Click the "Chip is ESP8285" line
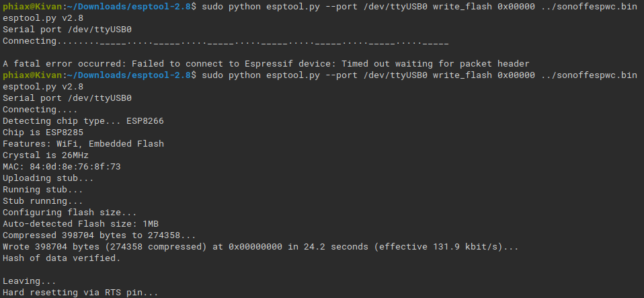This screenshot has height=298, width=644. point(43,133)
